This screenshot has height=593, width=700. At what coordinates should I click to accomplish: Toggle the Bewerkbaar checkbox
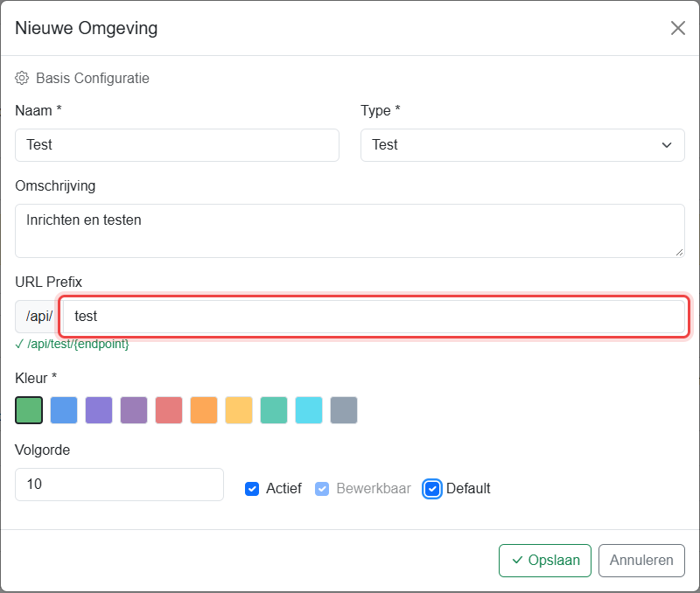pos(322,489)
